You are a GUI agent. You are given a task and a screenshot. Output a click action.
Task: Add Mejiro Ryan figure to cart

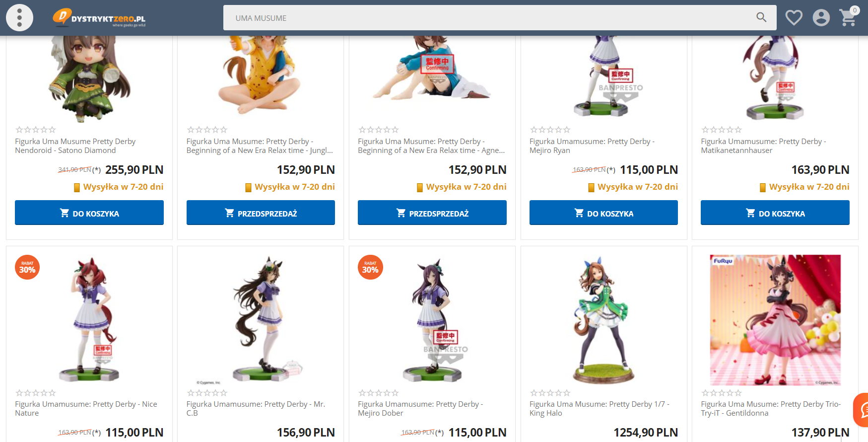click(603, 213)
